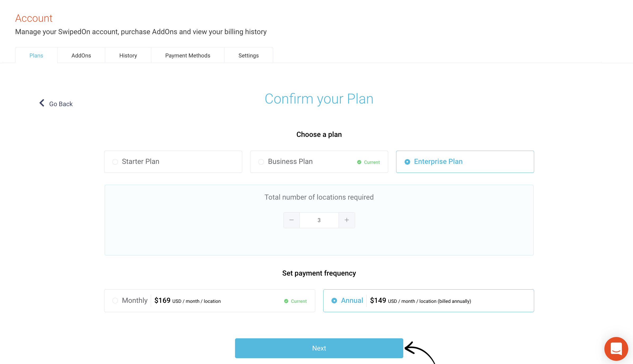The image size is (633, 364).
Task: Switch to the AddOns tab
Action: [x=81, y=55]
